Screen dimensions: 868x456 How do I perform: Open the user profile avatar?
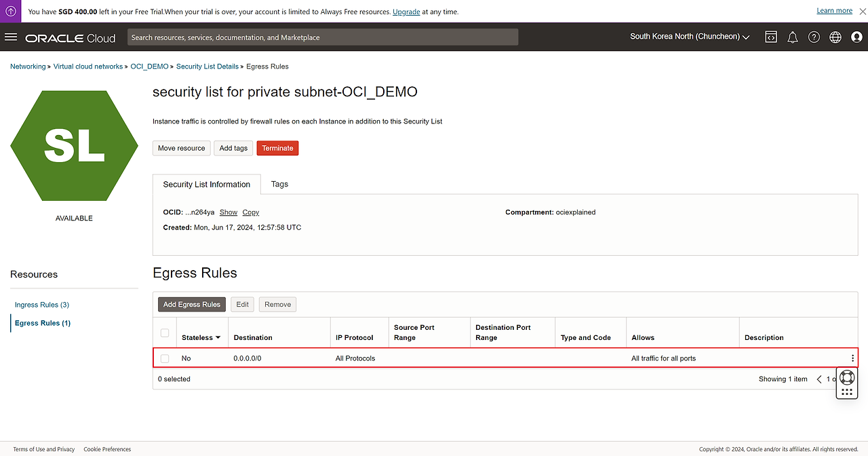856,37
